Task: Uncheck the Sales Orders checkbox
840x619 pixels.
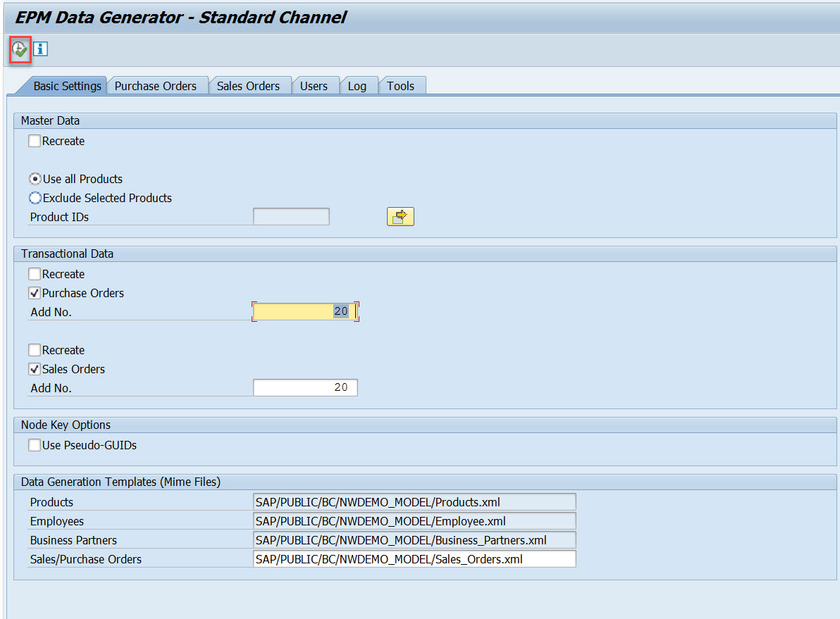Action: point(34,369)
